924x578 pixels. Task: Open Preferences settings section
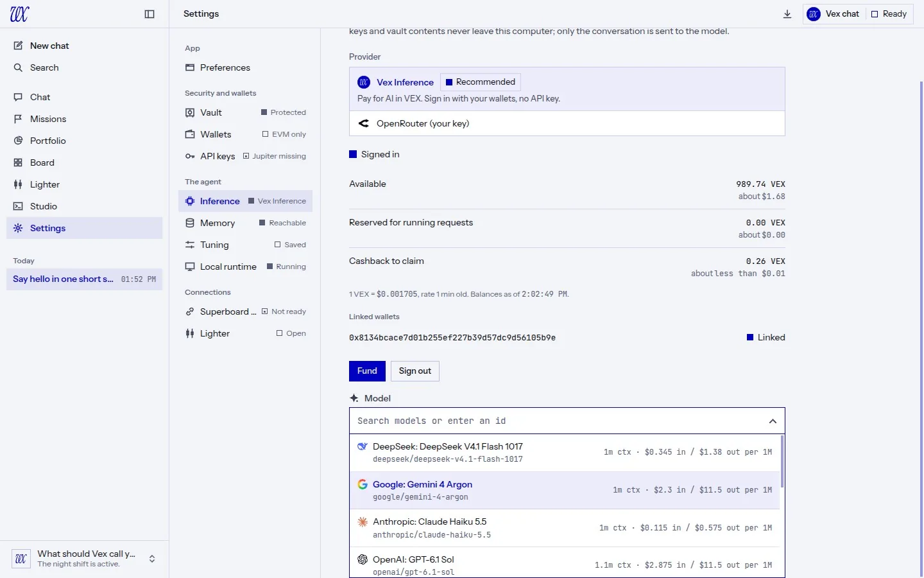(245, 67)
